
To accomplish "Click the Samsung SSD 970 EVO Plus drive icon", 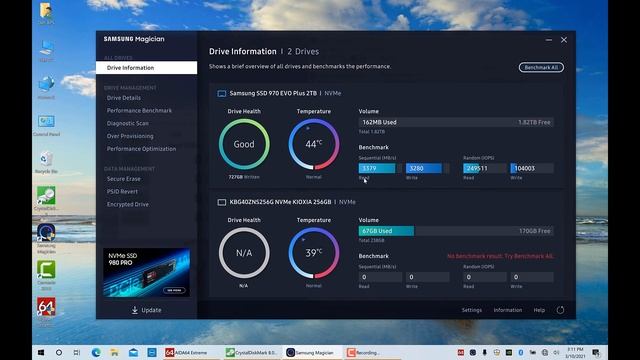I will 222,93.
